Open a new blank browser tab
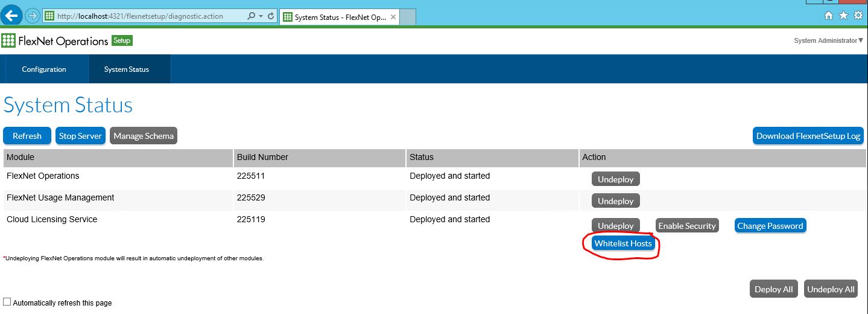 coord(408,17)
